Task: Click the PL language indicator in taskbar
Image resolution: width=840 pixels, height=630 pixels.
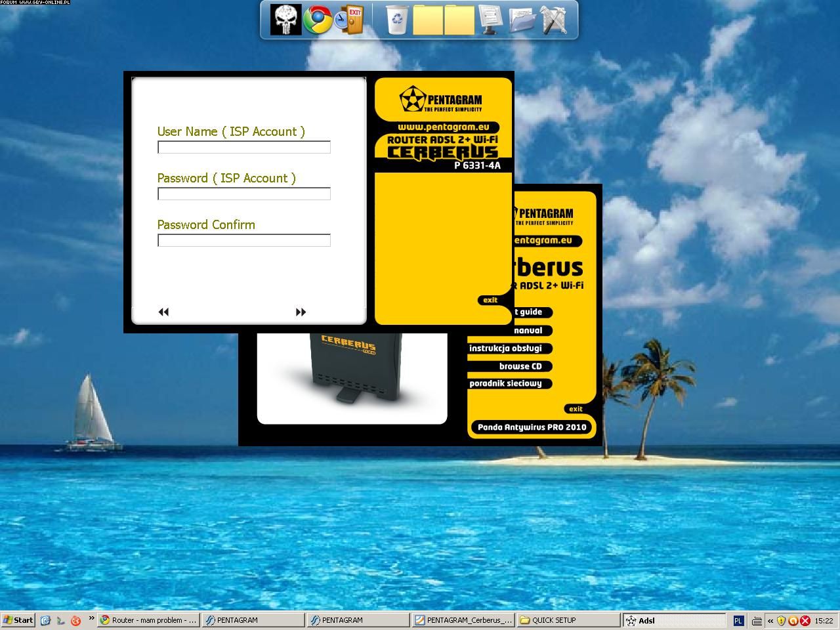Action: pyautogui.click(x=738, y=620)
